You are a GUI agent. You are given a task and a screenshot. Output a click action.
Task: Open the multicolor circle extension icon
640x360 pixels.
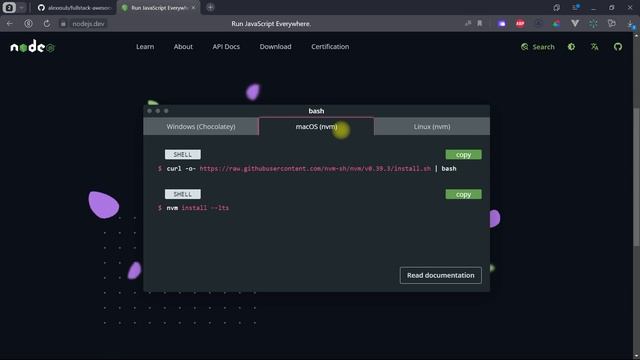[556, 24]
